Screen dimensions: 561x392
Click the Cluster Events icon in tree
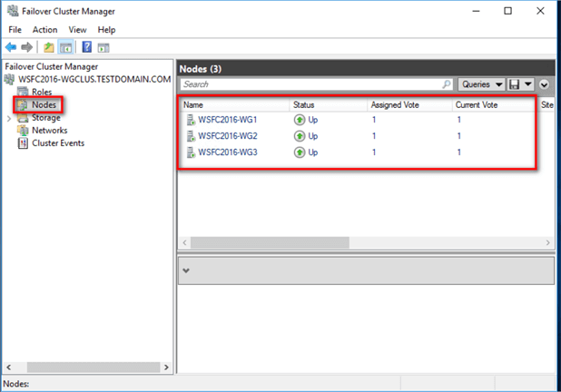(x=23, y=143)
